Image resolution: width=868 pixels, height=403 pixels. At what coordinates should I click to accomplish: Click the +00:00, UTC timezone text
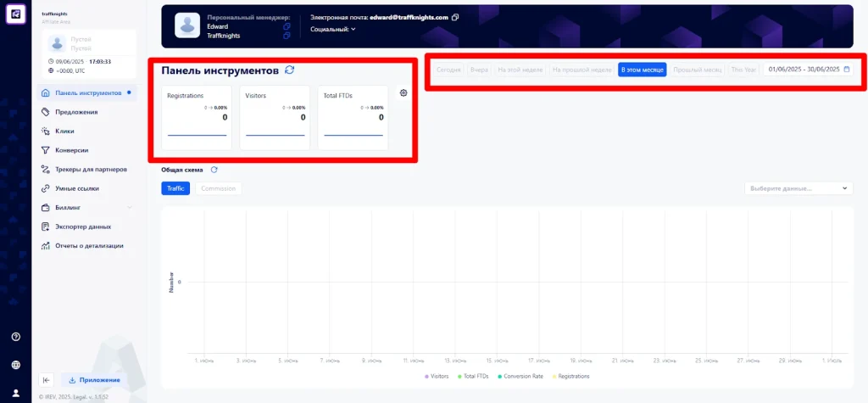(70, 71)
